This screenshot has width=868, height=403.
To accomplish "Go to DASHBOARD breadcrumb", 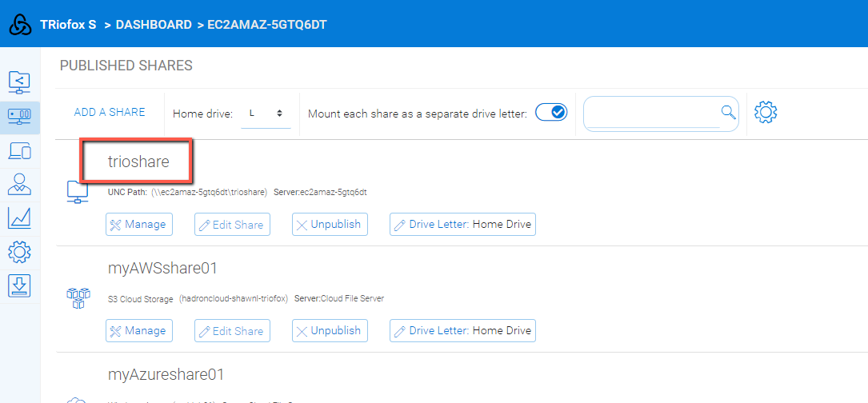I will [154, 25].
